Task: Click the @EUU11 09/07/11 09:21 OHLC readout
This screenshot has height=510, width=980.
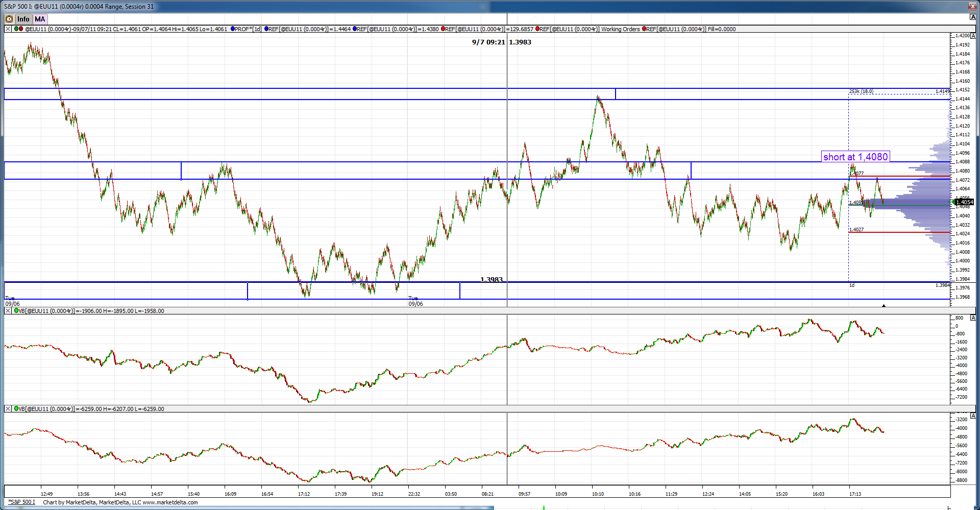Action: tap(126, 29)
